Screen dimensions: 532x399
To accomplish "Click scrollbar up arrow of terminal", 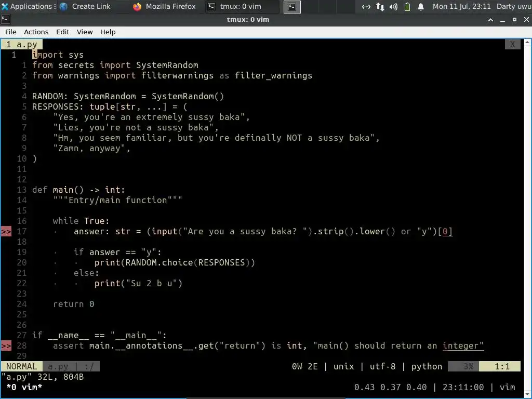I will 528,43.
